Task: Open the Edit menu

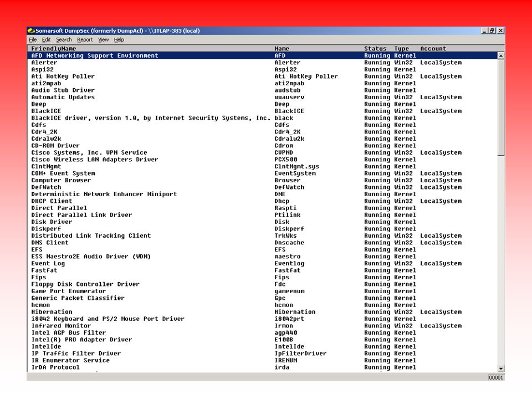Action: coord(46,40)
